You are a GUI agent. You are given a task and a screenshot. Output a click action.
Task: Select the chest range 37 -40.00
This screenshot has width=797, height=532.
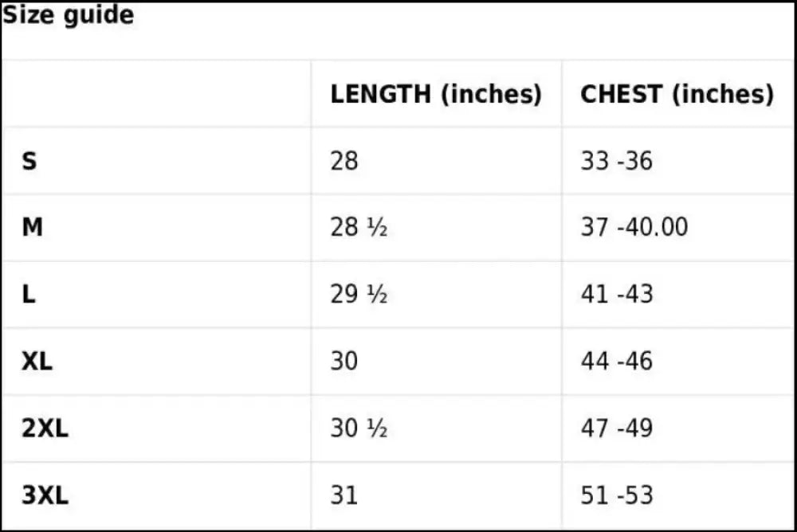coord(634,228)
